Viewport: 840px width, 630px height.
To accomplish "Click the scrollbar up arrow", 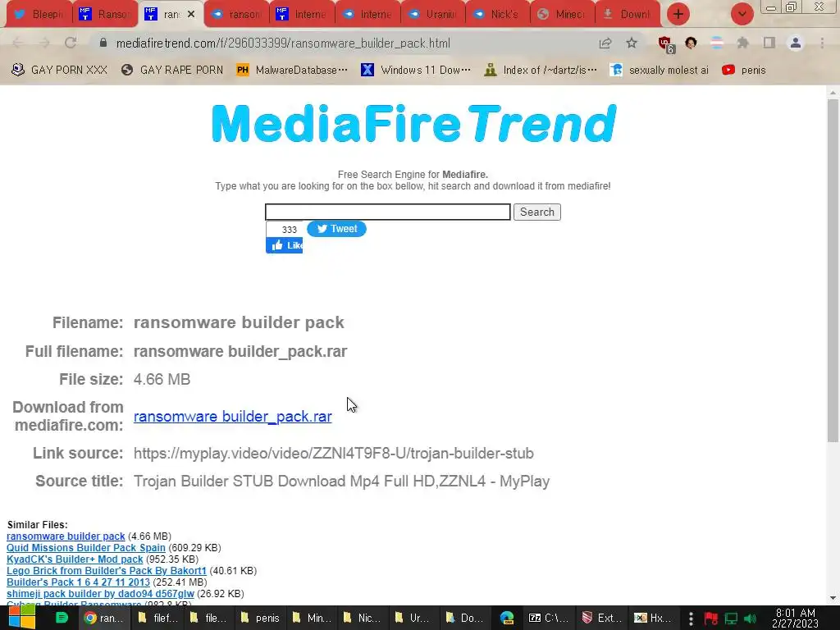I will (833, 93).
